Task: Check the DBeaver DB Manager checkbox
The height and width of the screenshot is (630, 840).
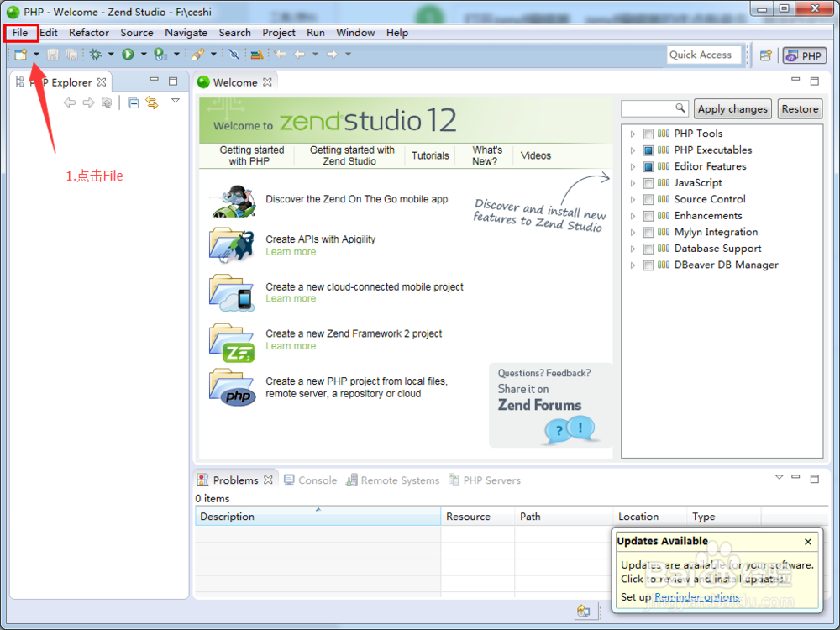Action: [648, 265]
